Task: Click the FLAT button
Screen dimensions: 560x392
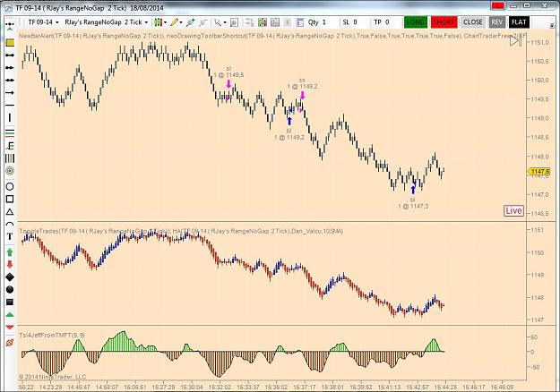Action: point(519,22)
